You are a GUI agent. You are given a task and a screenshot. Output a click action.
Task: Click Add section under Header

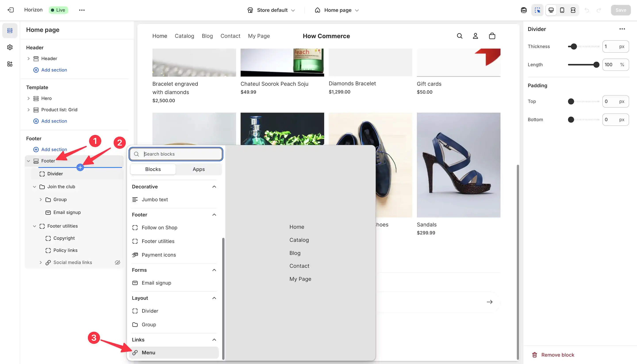coord(50,70)
